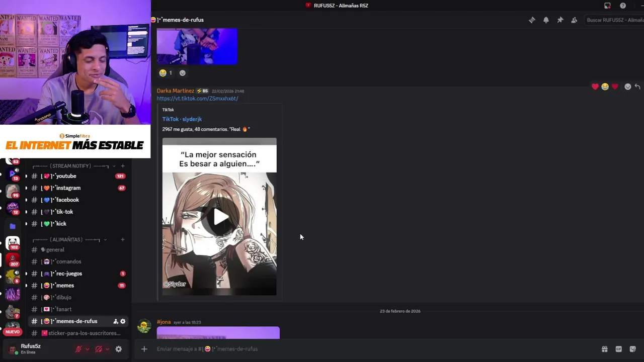Image resolution: width=644 pixels, height=362 pixels.
Task: Click the Buscar RUFUS5Z search field
Action: (x=614, y=20)
